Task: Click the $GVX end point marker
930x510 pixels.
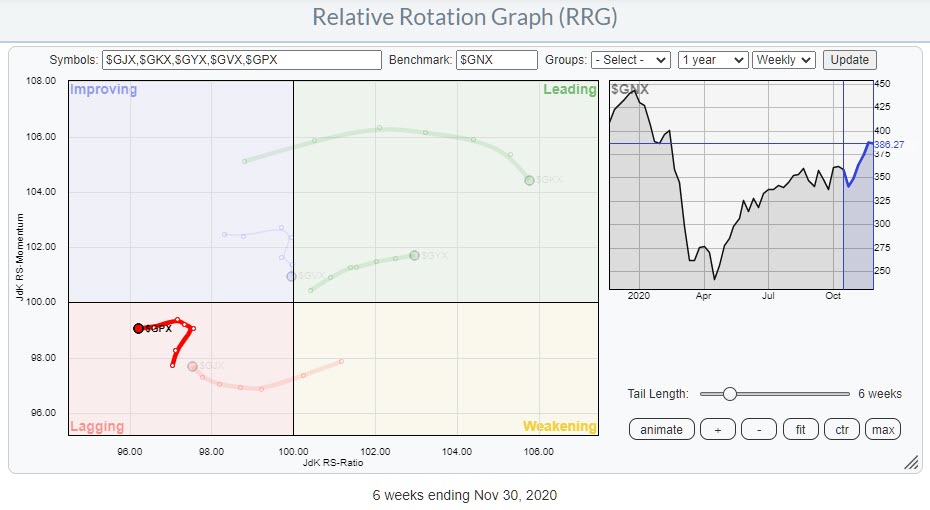Action: [291, 276]
